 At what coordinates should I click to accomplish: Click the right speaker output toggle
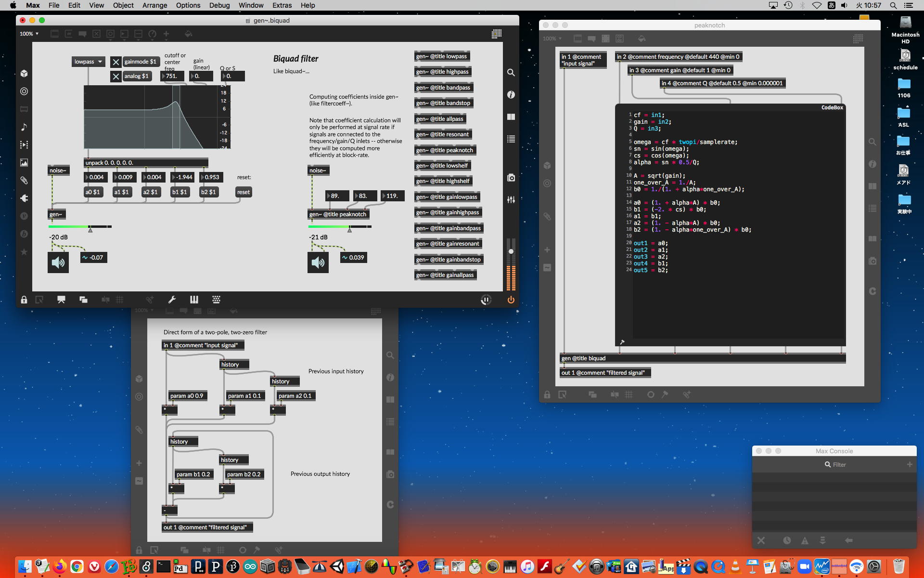pos(318,263)
